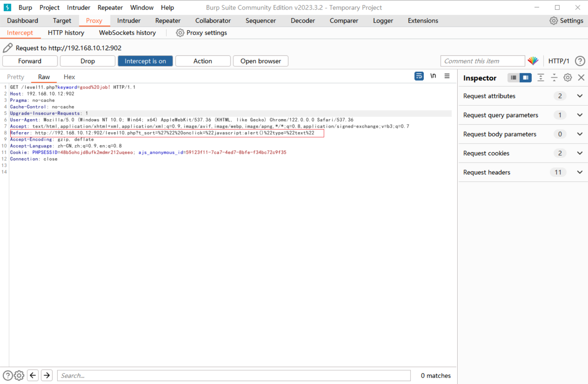The height and width of the screenshot is (384, 588).
Task: Select the Pretty view tab
Action: [16, 77]
